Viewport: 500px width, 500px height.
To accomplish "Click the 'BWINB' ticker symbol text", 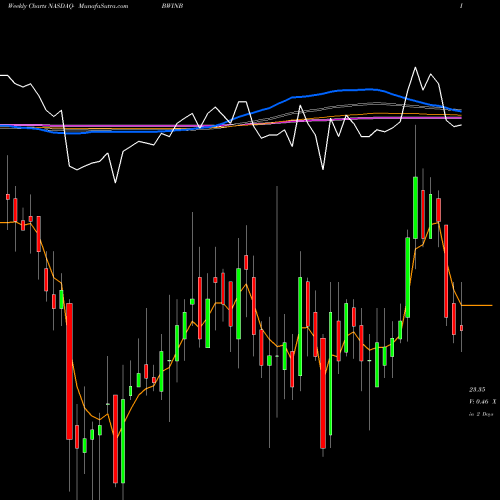I will 172,6.
